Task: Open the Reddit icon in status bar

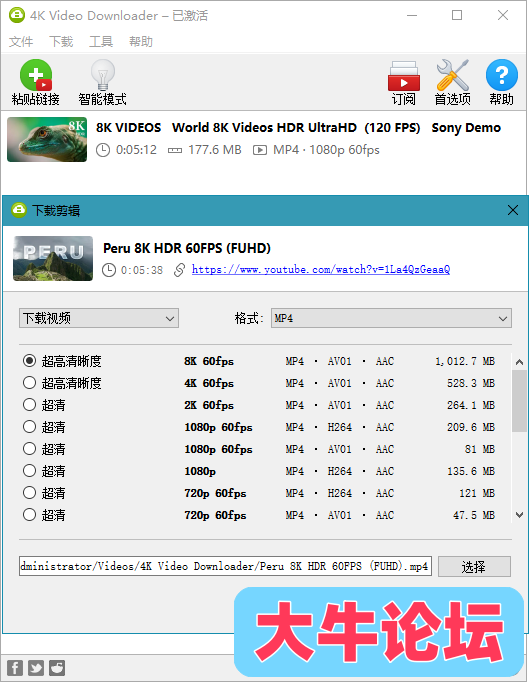Action: pos(57,668)
